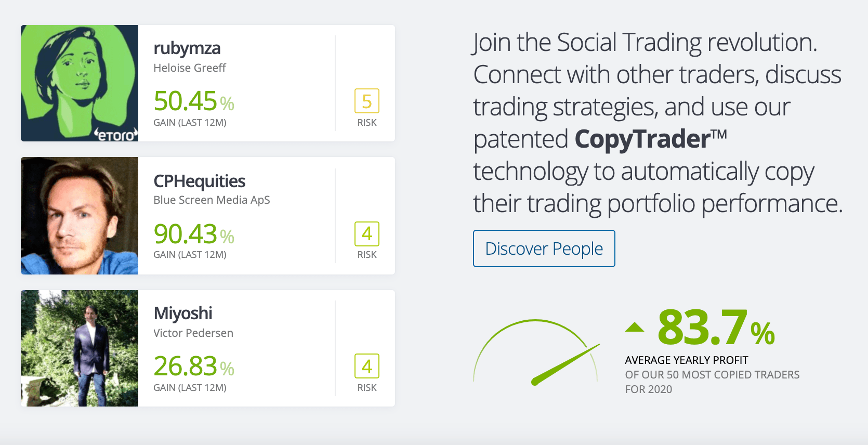Open rubymza's profile picture
This screenshot has height=445, width=868.
coord(79,83)
